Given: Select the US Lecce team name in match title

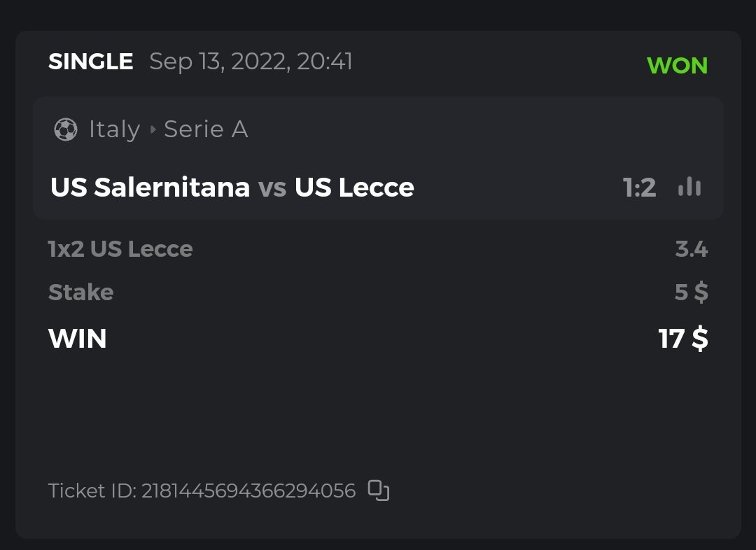Looking at the screenshot, I should click(x=354, y=188).
